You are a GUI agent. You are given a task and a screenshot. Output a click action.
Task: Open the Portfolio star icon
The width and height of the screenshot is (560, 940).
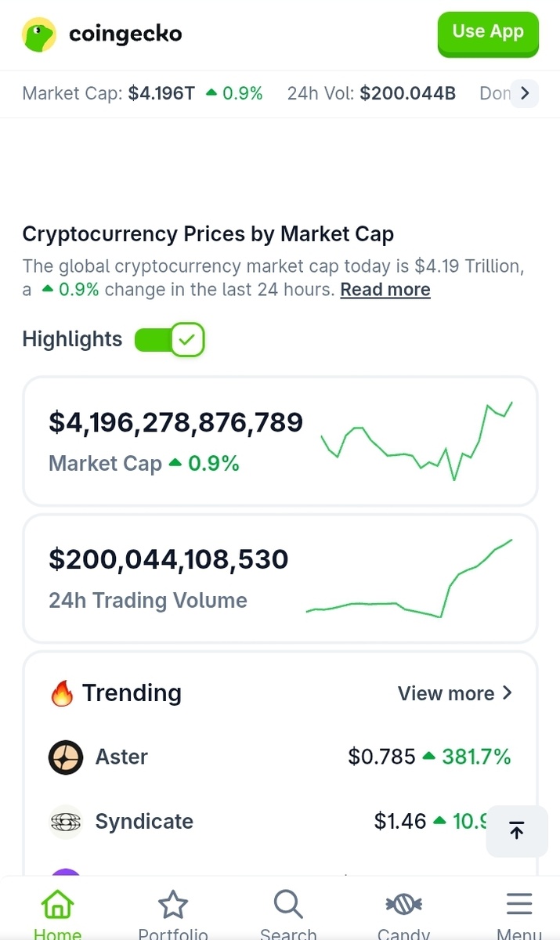point(172,906)
